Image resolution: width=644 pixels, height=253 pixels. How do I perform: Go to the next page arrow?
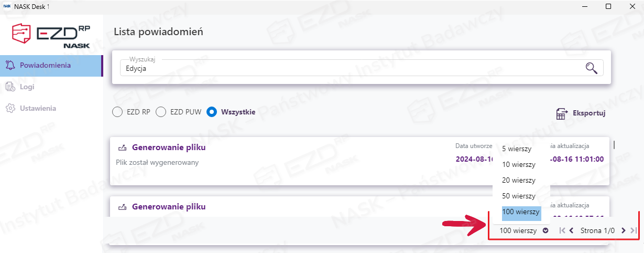click(624, 230)
